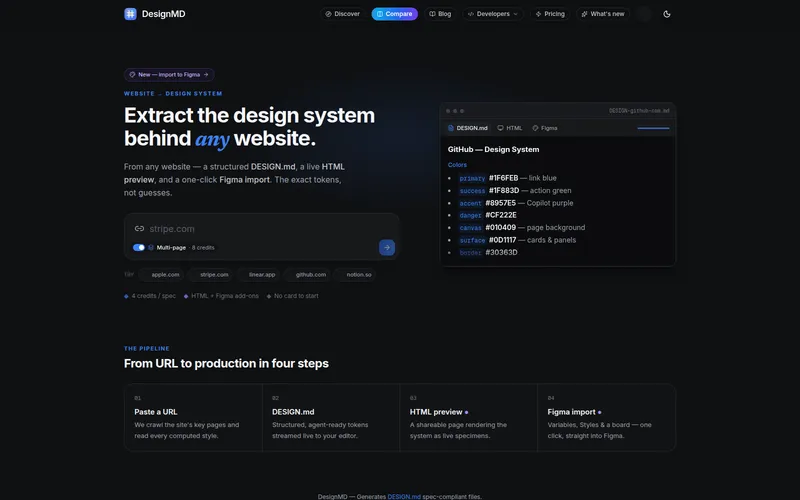The image size is (800, 500).
Task: Click the GitHub — Design System heading
Action: pos(493,149)
